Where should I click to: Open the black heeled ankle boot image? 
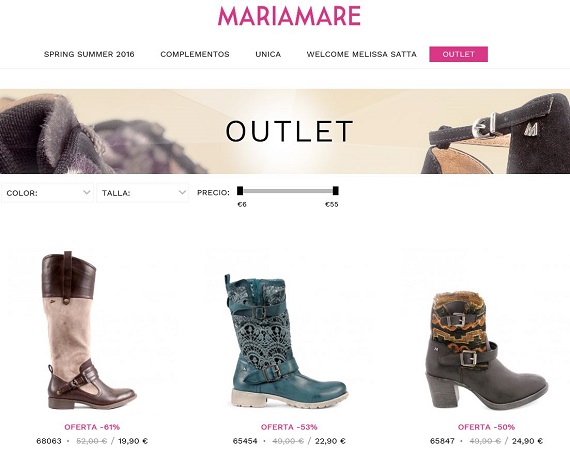[486, 350]
